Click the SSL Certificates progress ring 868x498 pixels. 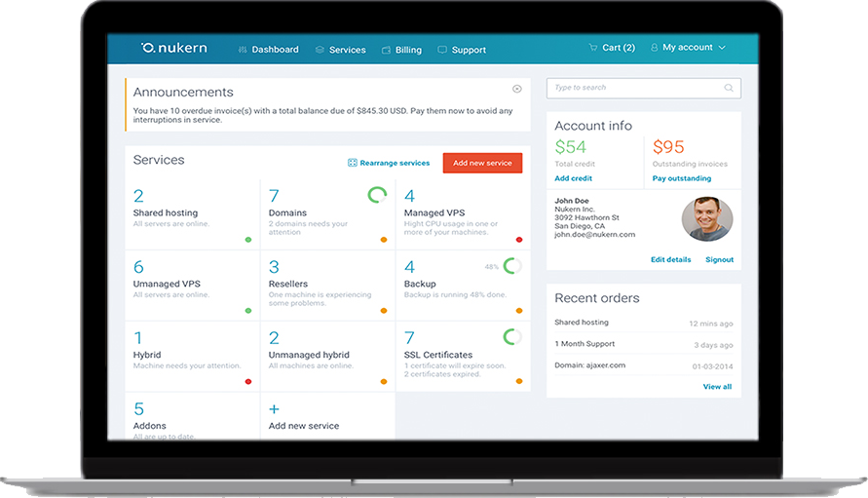tap(512, 337)
